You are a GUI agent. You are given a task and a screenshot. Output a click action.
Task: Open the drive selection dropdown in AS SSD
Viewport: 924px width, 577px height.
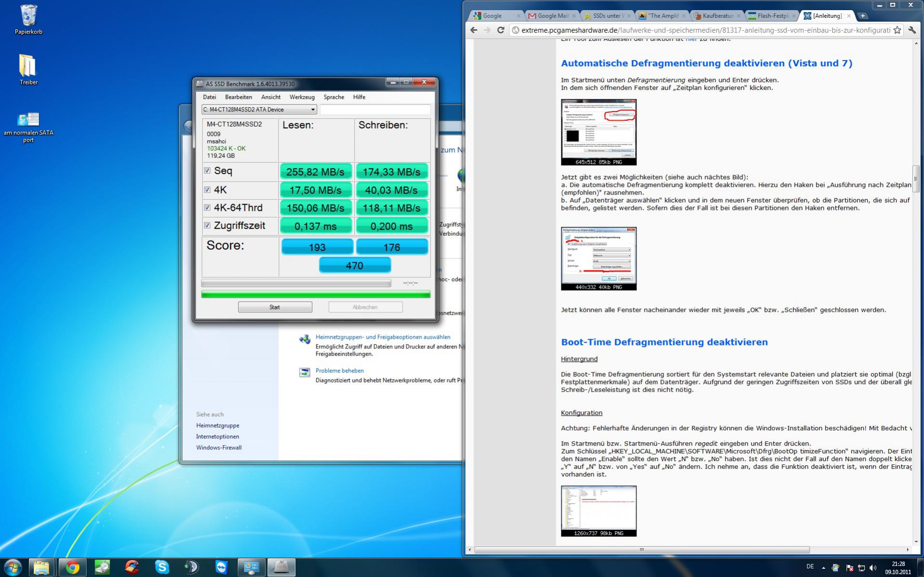pyautogui.click(x=259, y=110)
